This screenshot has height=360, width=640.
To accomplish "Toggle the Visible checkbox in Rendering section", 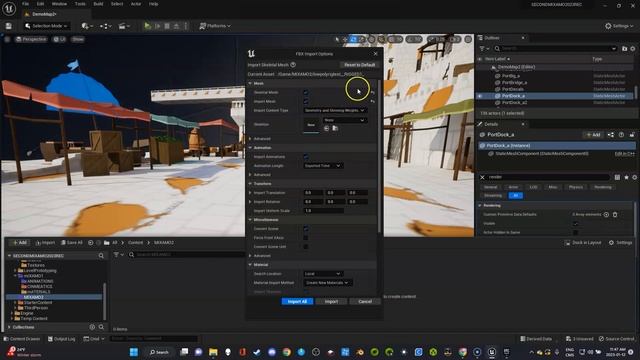I will coord(576,223).
